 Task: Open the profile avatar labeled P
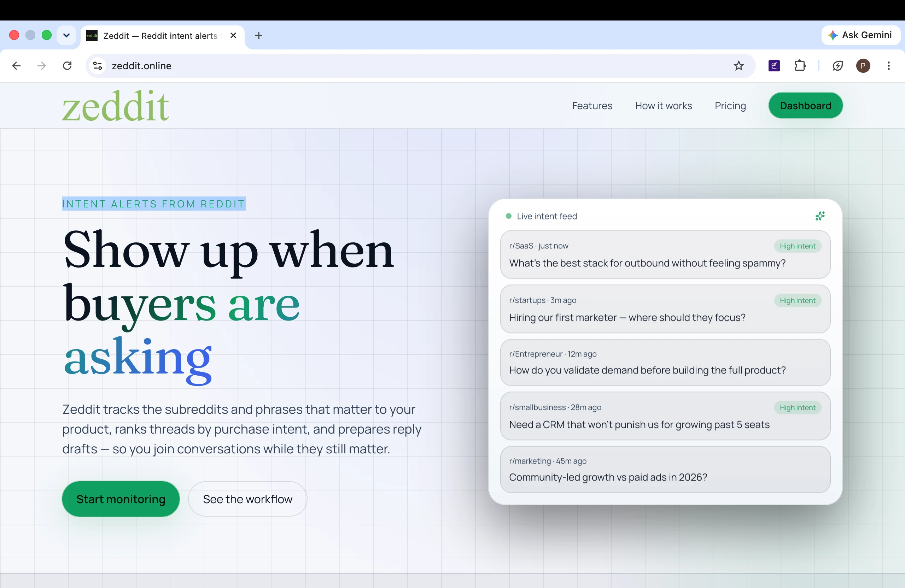[863, 66]
